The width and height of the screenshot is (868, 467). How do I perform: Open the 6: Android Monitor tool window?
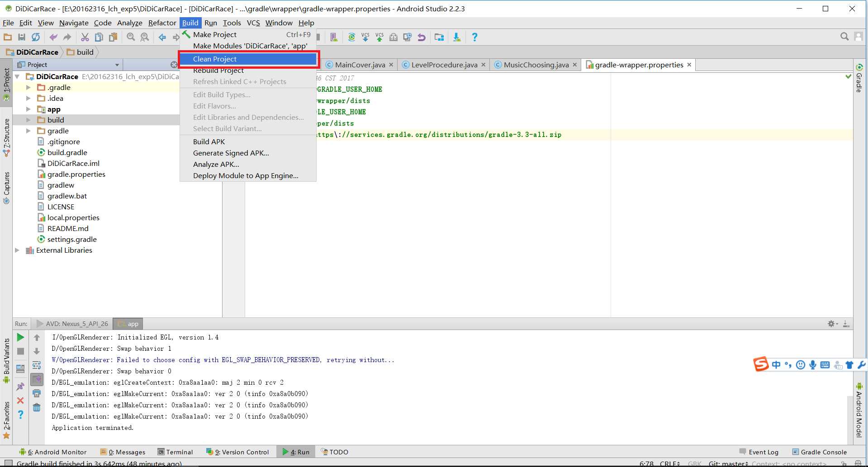pyautogui.click(x=53, y=452)
